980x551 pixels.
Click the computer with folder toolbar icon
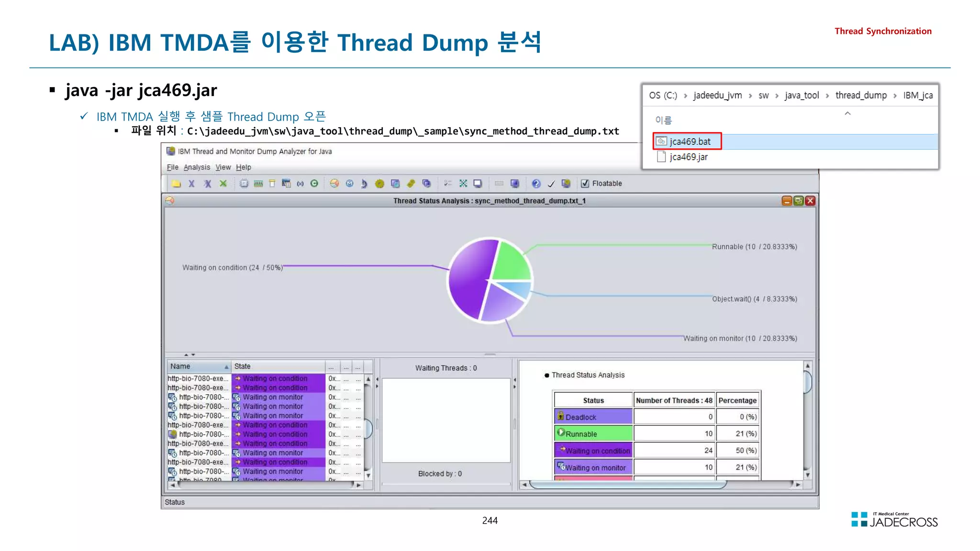(566, 184)
